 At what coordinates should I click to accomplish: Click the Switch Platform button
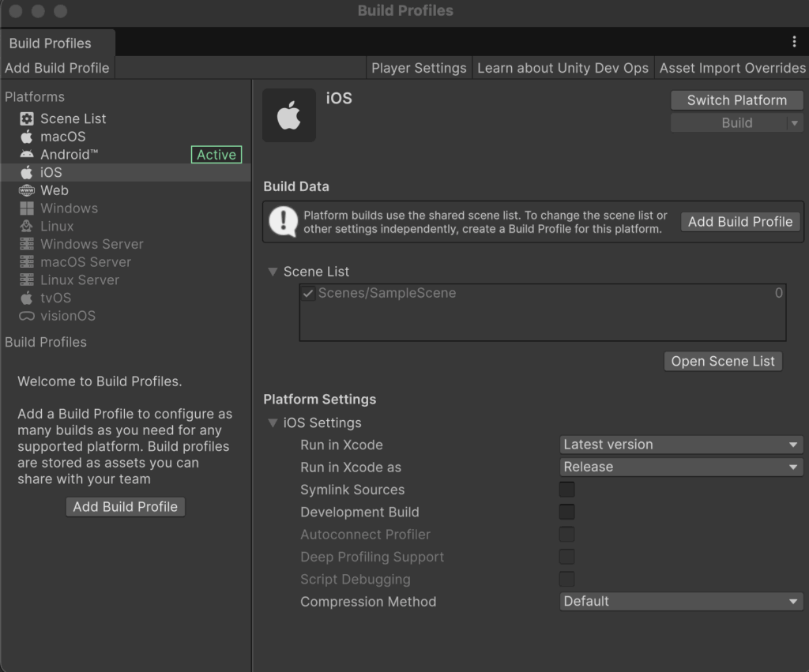[x=736, y=100]
